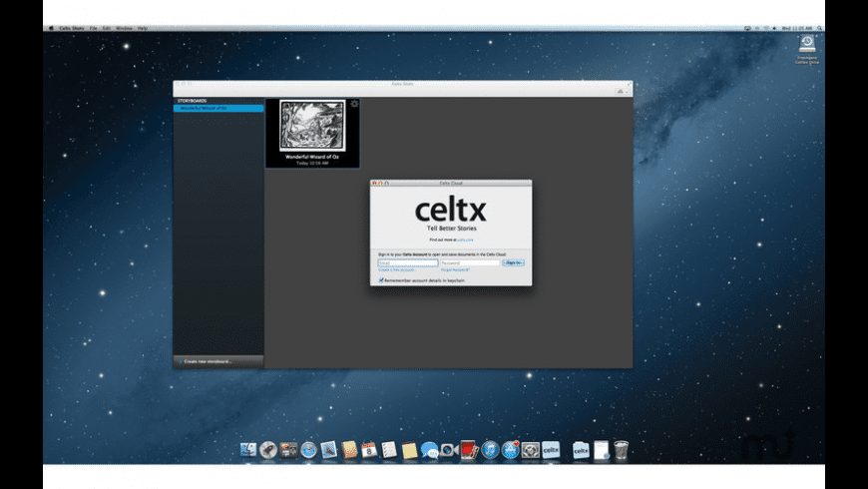Open the Celtx Shots application menu
The height and width of the screenshot is (489, 868).
pos(72,28)
